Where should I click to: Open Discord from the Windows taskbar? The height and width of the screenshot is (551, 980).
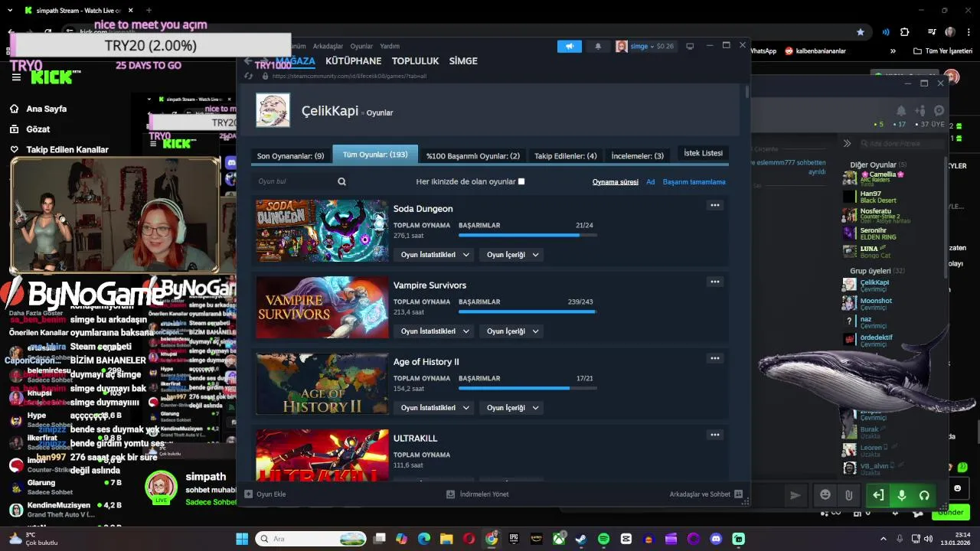click(x=716, y=539)
